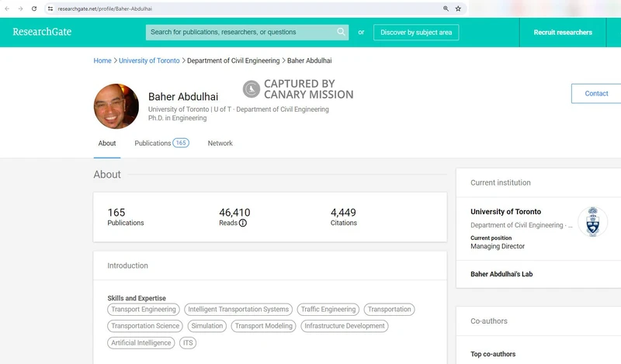Screen dimensions: 621x364
Task: Click the Reads info icon
Action: click(x=243, y=223)
